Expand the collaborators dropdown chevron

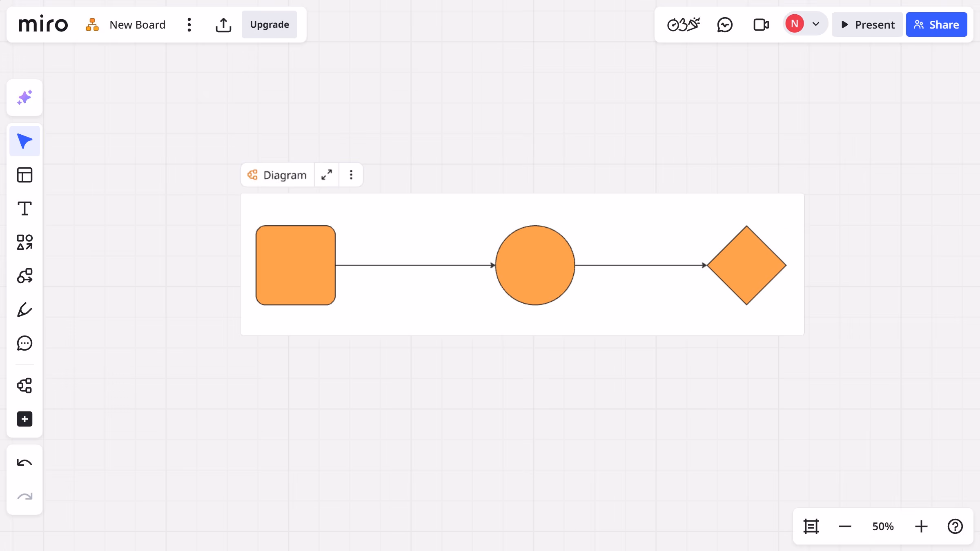click(x=816, y=24)
